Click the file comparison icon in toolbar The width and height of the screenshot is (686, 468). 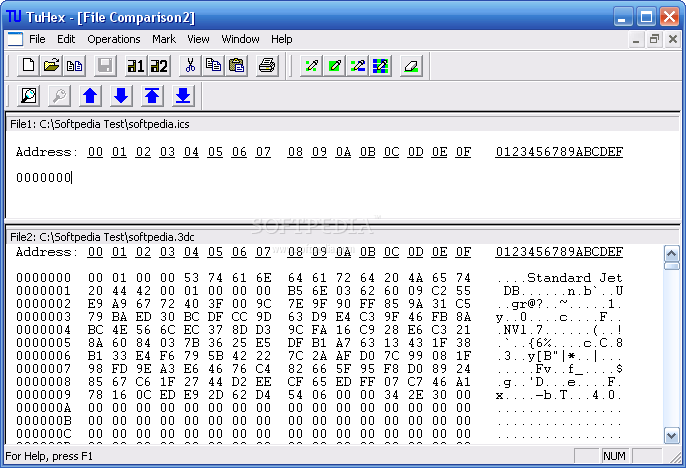point(74,66)
